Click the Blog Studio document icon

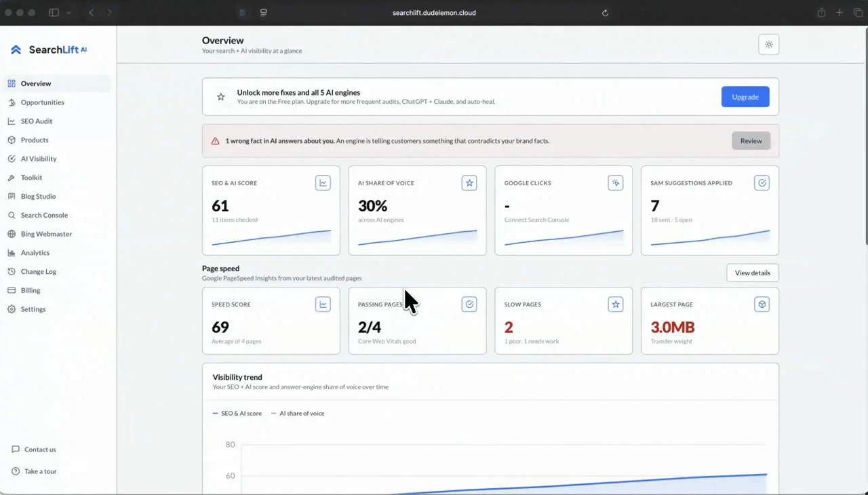[12, 196]
